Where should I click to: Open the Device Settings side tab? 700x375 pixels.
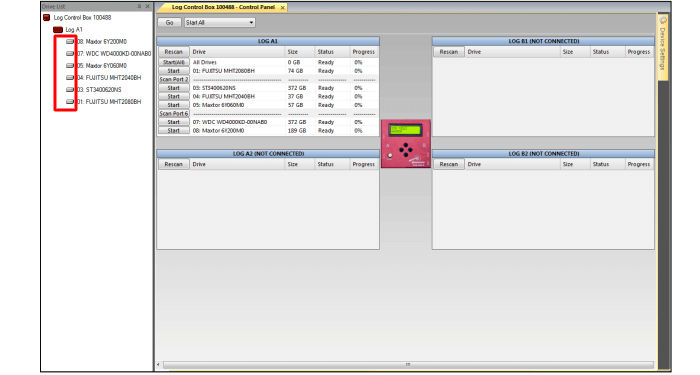tap(662, 48)
